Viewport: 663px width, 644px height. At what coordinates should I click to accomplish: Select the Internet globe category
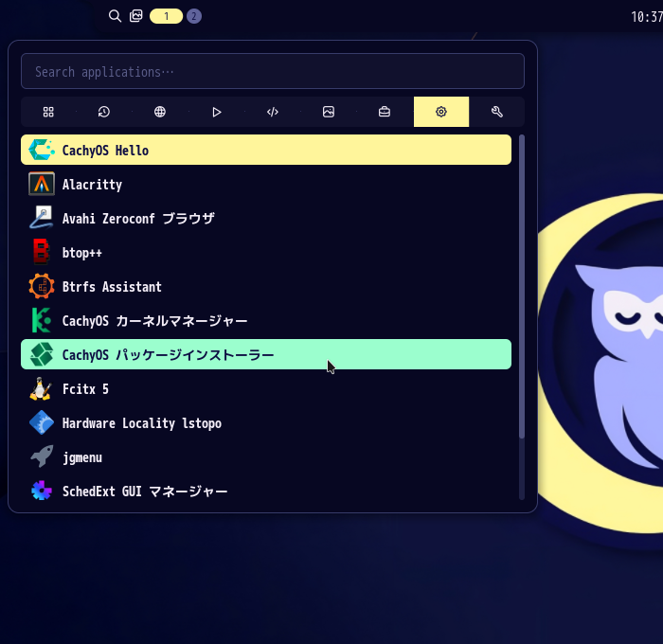click(x=160, y=112)
